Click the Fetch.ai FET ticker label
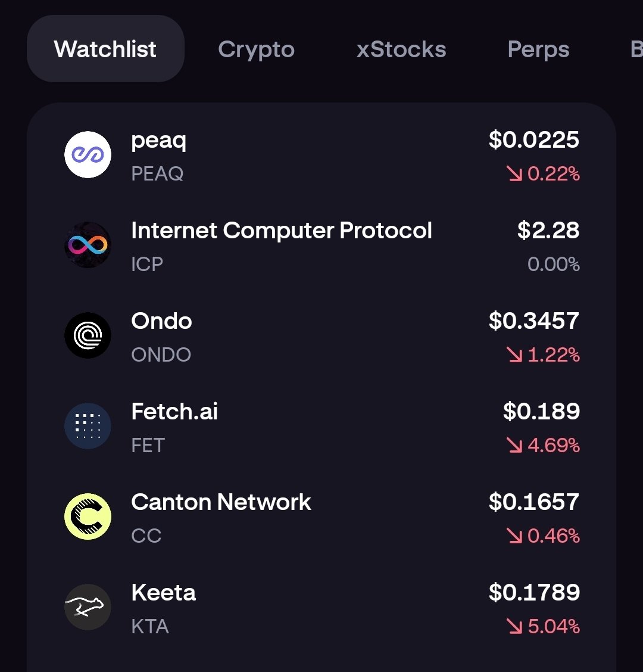This screenshot has height=672, width=643. click(x=148, y=445)
